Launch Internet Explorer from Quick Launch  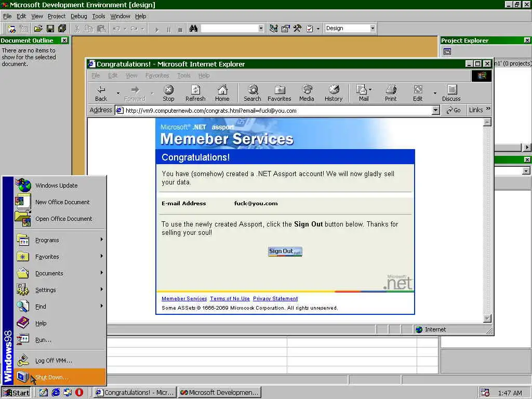56,392
